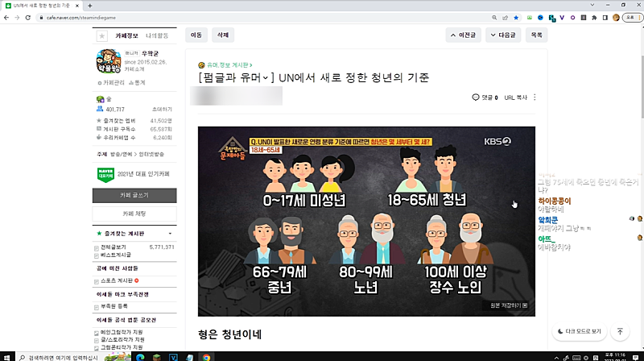Open the extensions puzzle piece menu
Screen dimensions: 644x361
tap(594, 18)
